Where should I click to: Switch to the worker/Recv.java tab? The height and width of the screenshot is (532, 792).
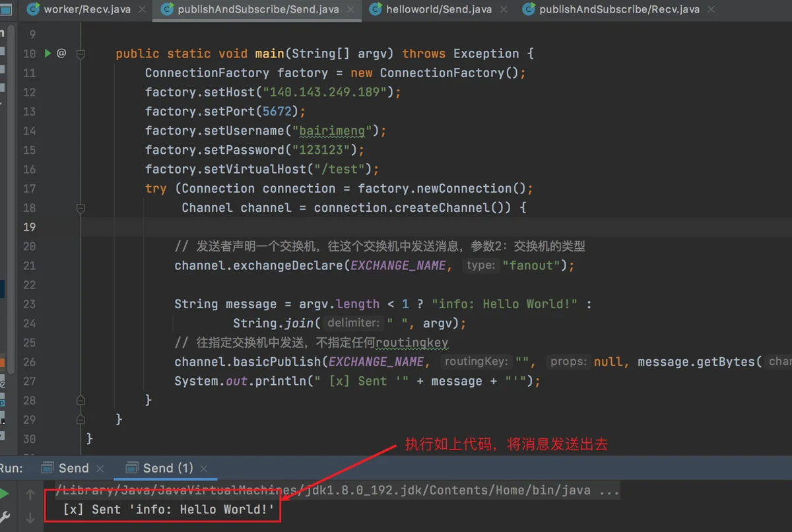[x=86, y=9]
